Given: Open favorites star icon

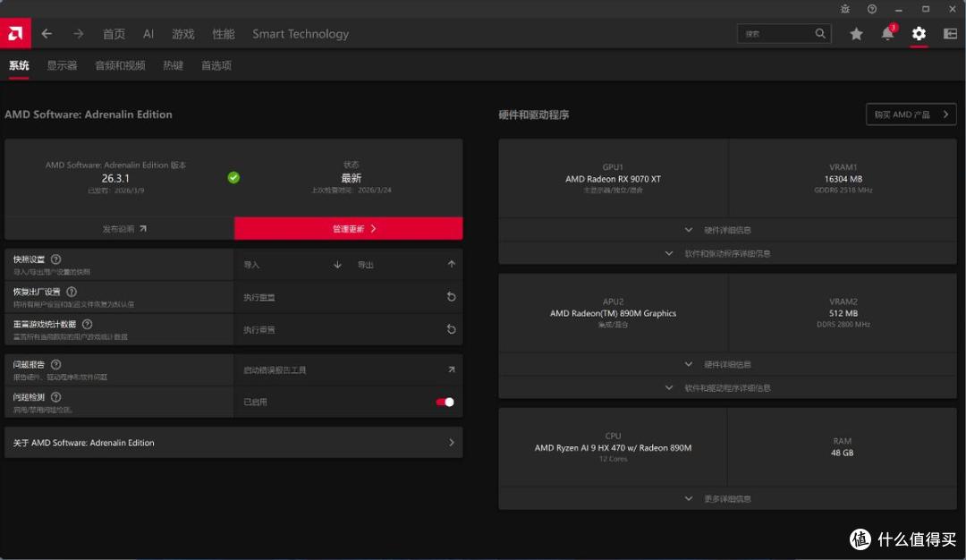Looking at the screenshot, I should (856, 34).
